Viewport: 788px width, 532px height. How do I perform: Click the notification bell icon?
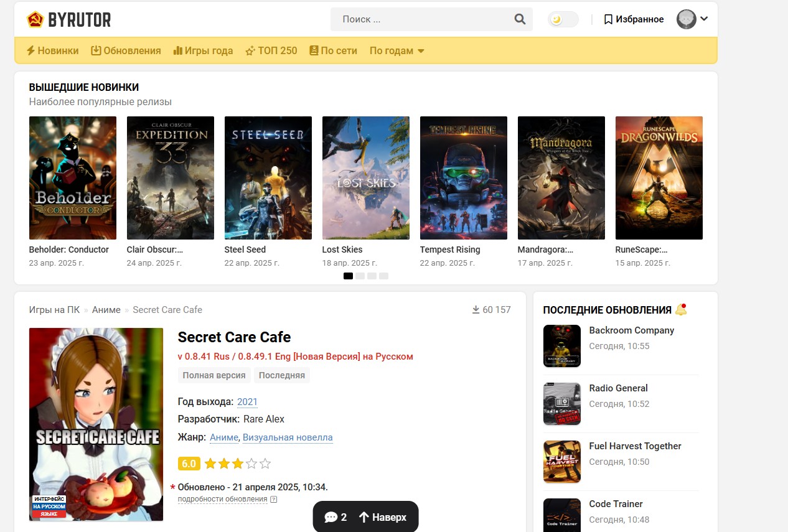tap(681, 309)
